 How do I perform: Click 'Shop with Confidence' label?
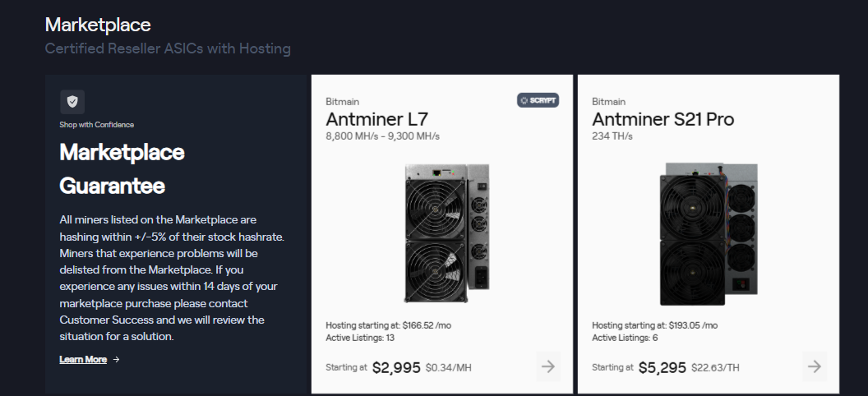coord(97,124)
